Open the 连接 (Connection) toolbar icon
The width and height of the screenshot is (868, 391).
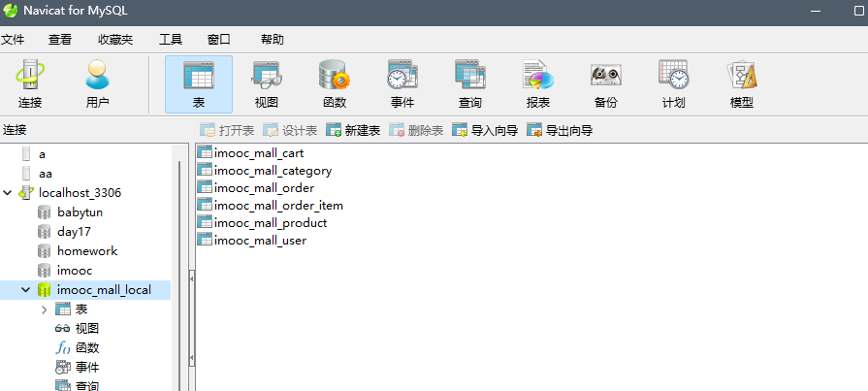[x=30, y=84]
